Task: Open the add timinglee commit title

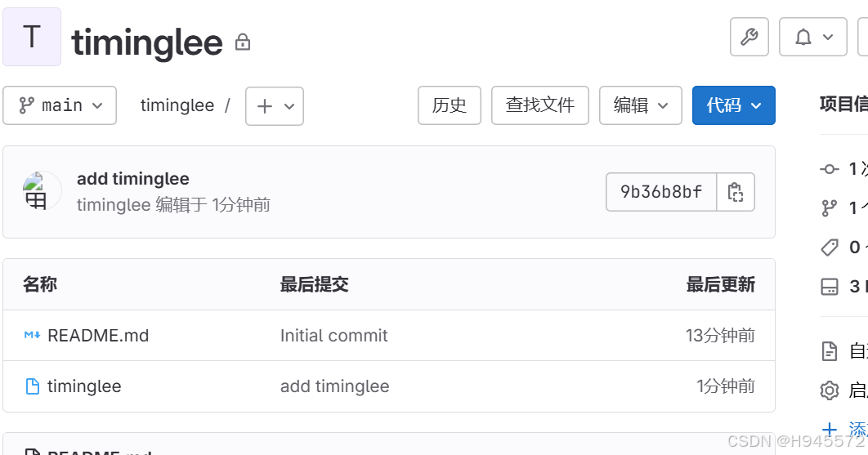Action: click(x=133, y=179)
